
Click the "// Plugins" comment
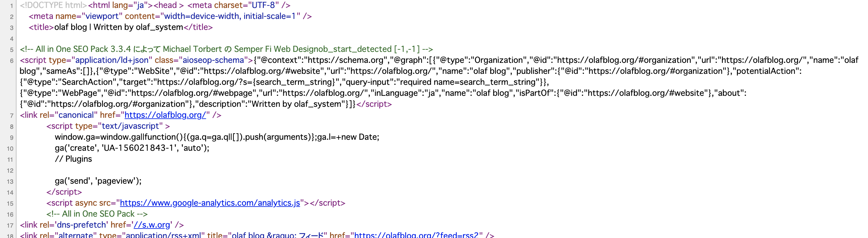click(73, 159)
